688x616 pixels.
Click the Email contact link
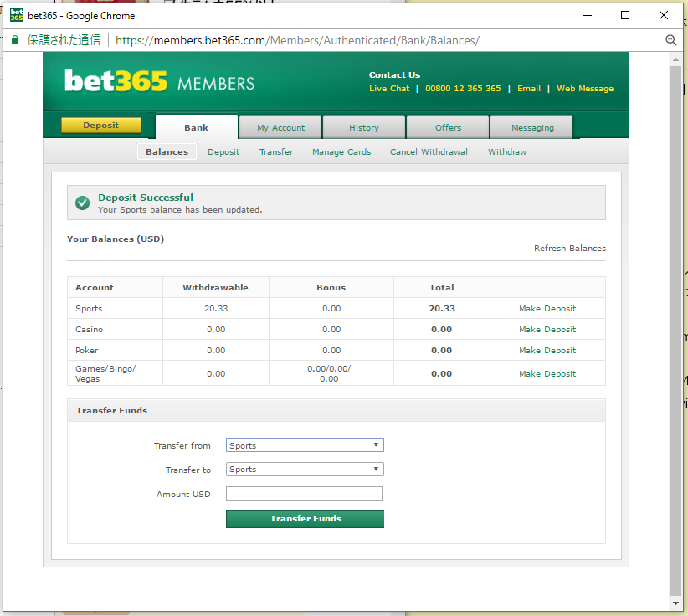529,88
